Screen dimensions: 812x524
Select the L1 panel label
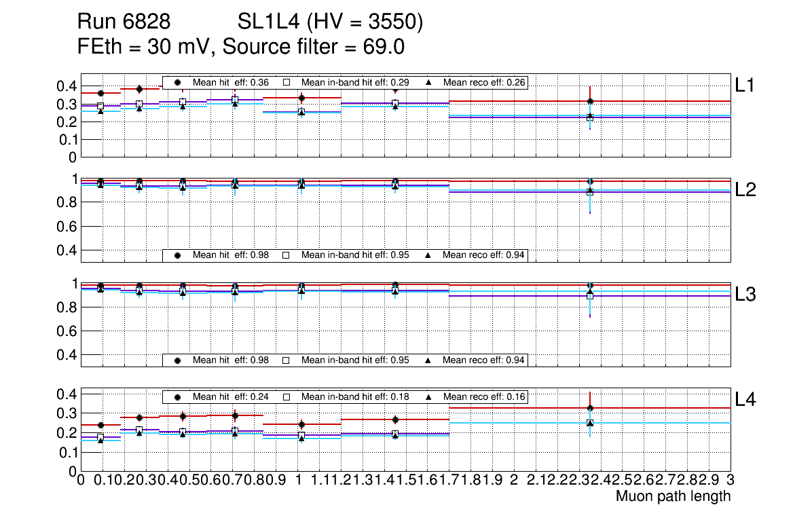pyautogui.click(x=745, y=86)
